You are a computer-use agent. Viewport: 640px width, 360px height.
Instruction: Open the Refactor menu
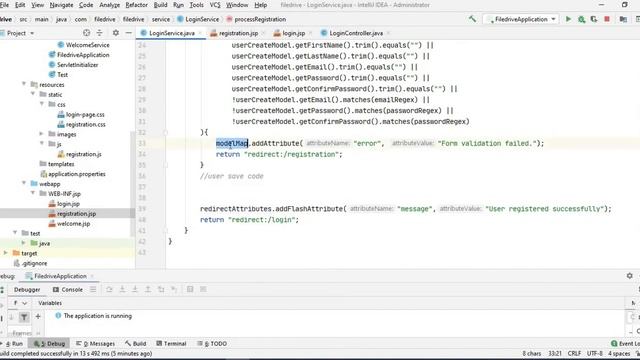[x=136, y=5]
